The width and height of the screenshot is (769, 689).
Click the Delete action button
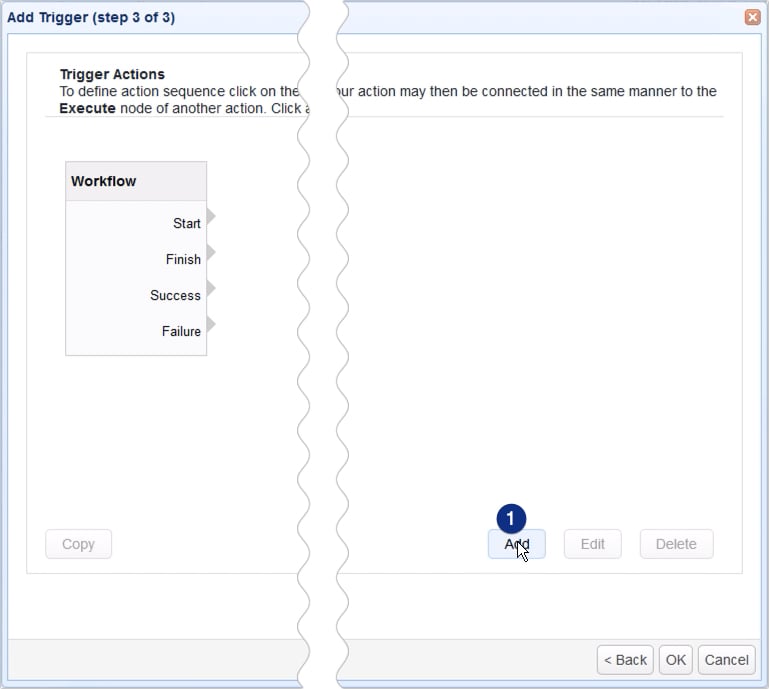pyautogui.click(x=676, y=544)
